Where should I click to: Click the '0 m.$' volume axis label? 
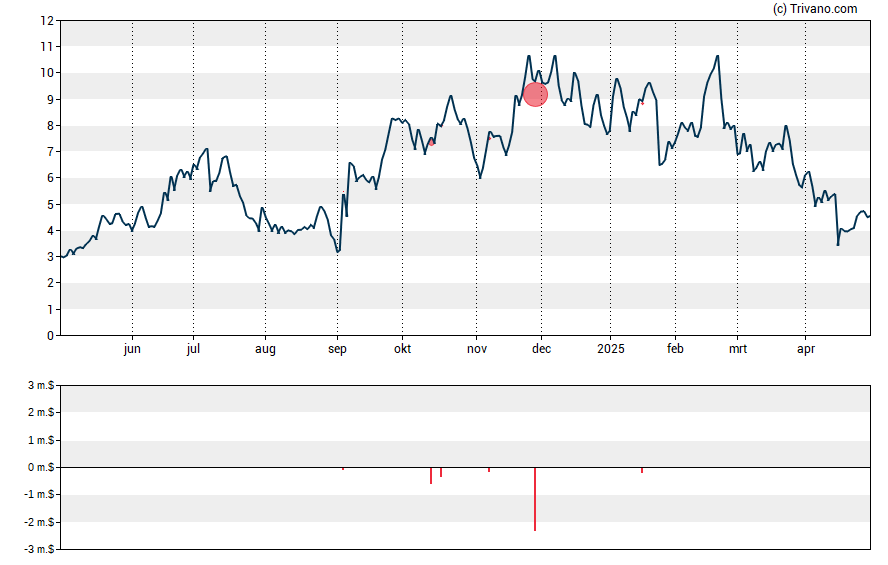(x=41, y=468)
